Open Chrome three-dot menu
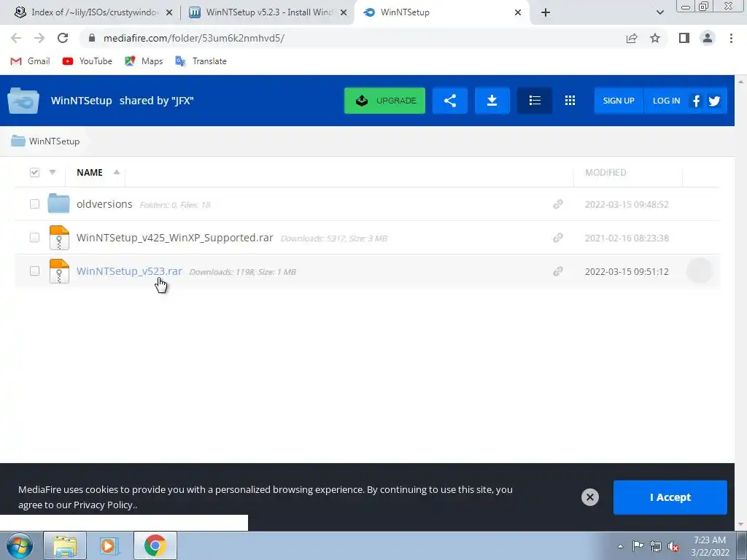This screenshot has height=560, width=747. pyautogui.click(x=731, y=38)
